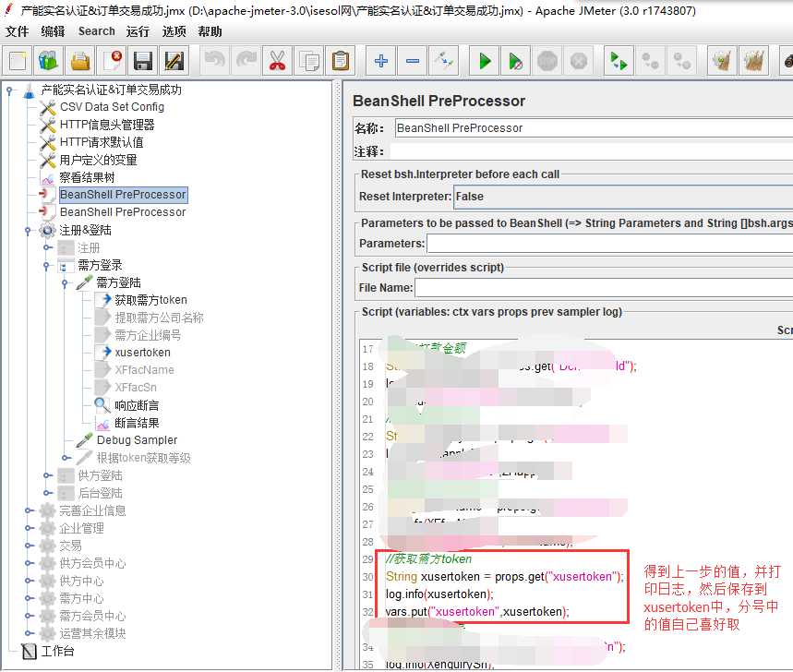Expand the 交易 thread group handle
The height and width of the screenshot is (672, 793).
point(28,546)
